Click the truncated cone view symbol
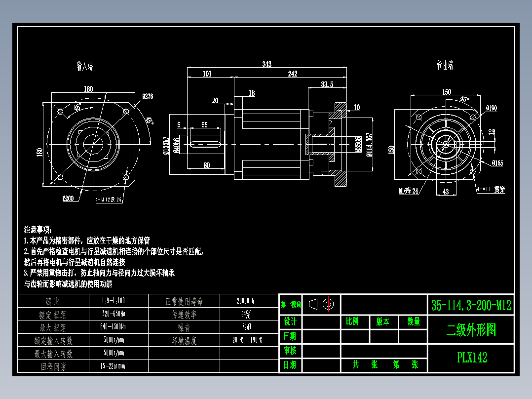532x399 pixels. (x=313, y=305)
